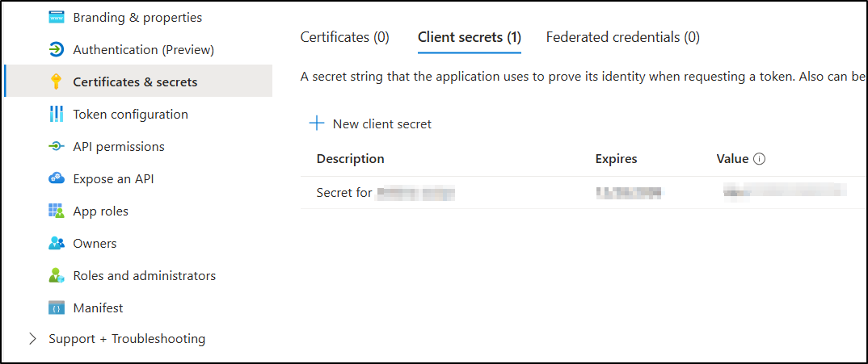
Task: Click the Roles and administrators icon
Action: point(57,276)
